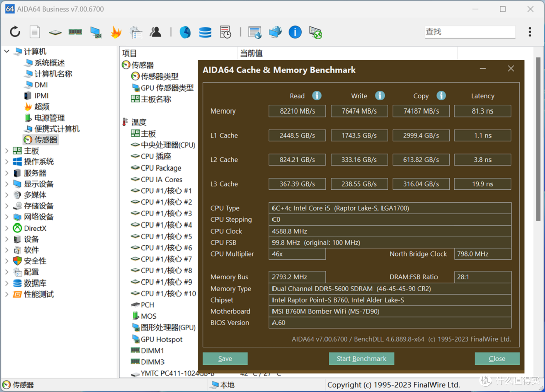Expand the 服务器 tree node
Viewport: 545px width, 392px height.
[7, 173]
